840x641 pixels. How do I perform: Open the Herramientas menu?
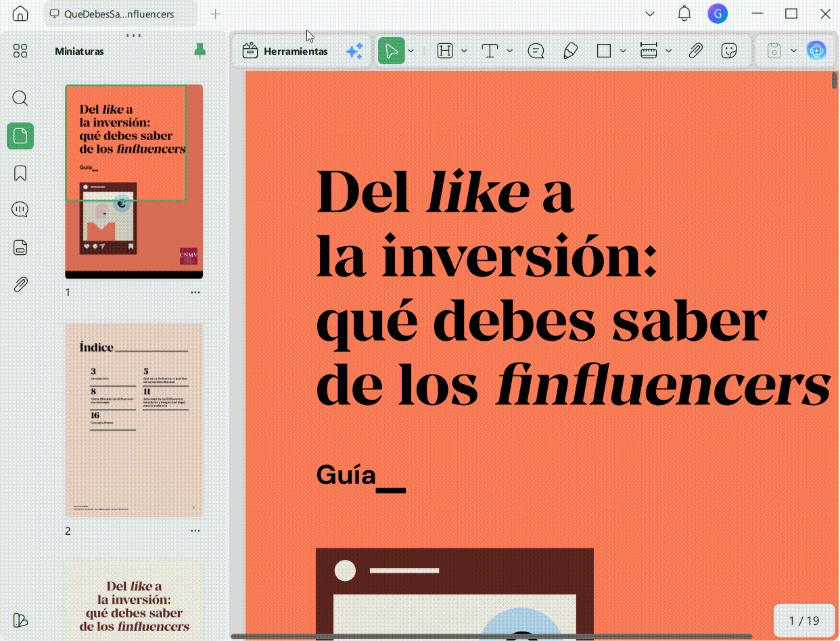pyautogui.click(x=285, y=51)
